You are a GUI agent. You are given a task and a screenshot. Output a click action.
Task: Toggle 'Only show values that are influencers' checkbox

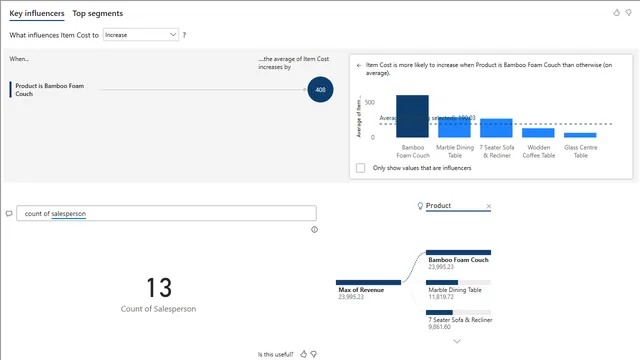[x=360, y=168]
